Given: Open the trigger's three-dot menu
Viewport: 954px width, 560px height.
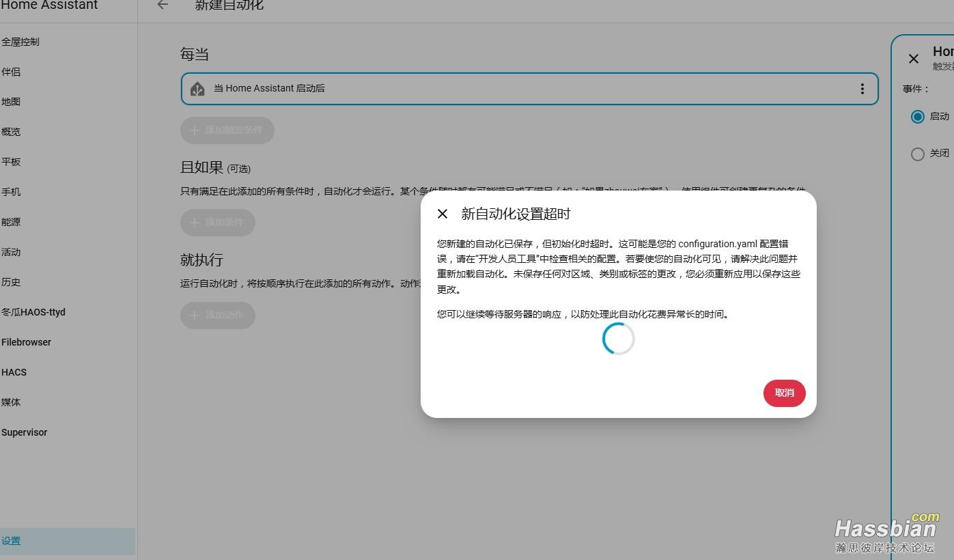Looking at the screenshot, I should point(862,89).
